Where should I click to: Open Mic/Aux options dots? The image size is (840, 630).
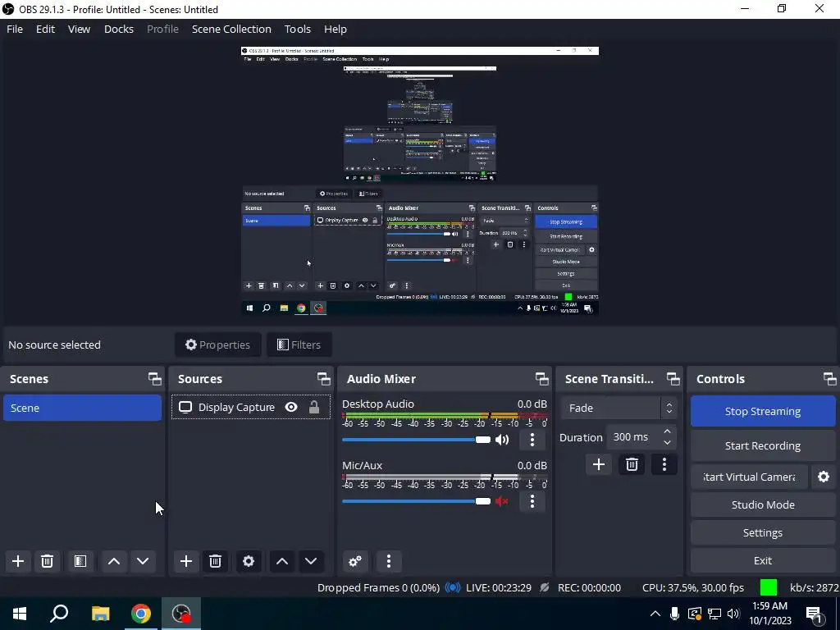tap(532, 501)
